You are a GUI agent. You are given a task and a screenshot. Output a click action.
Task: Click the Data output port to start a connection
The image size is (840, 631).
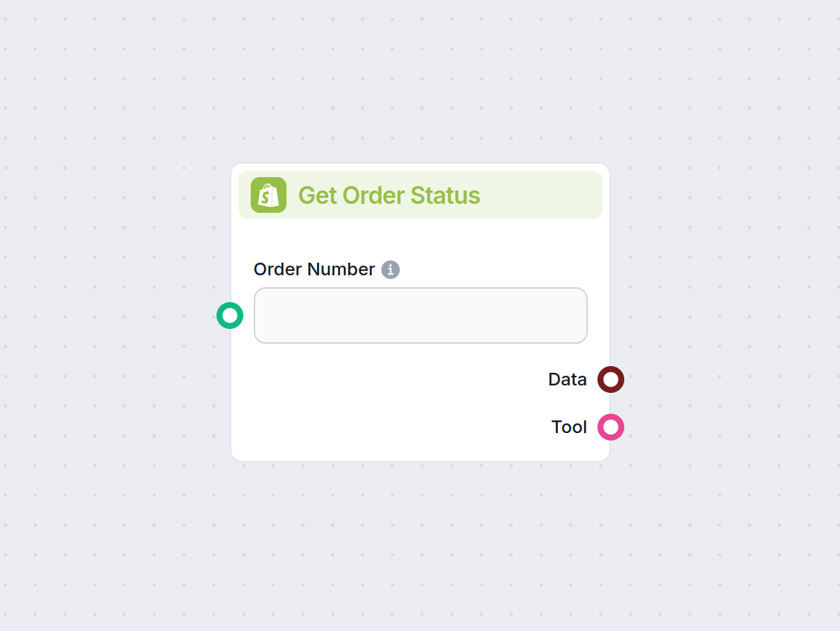tap(610, 379)
